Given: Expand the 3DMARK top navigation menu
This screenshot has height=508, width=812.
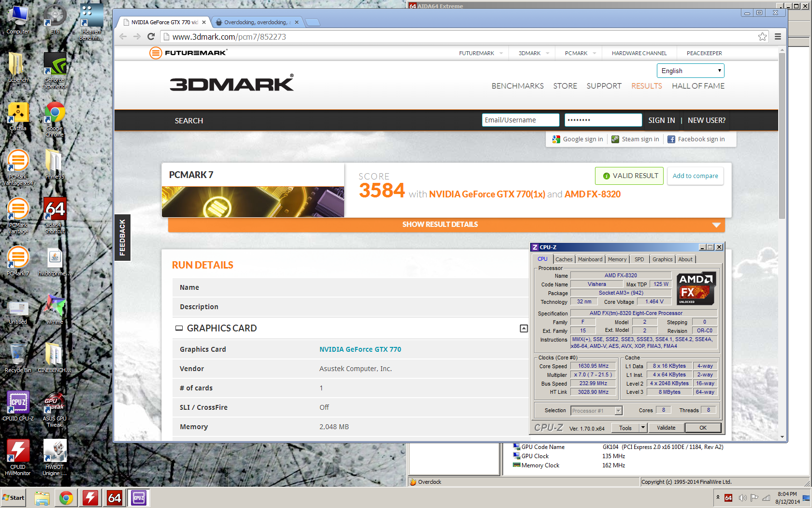Looking at the screenshot, I should tap(534, 53).
